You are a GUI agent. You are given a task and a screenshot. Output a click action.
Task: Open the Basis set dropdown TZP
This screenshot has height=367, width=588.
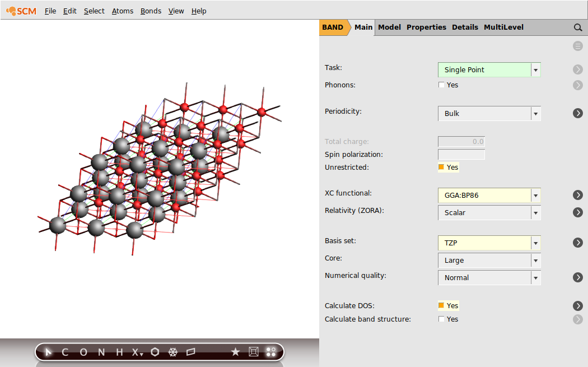click(x=489, y=243)
